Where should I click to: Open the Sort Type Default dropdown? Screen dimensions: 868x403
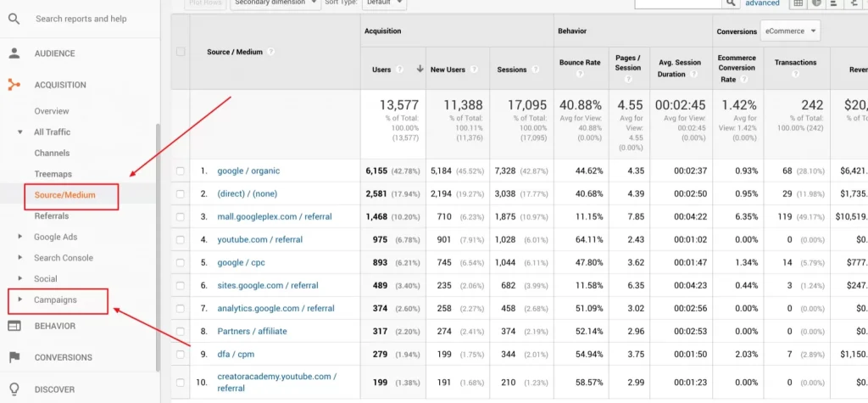[384, 3]
